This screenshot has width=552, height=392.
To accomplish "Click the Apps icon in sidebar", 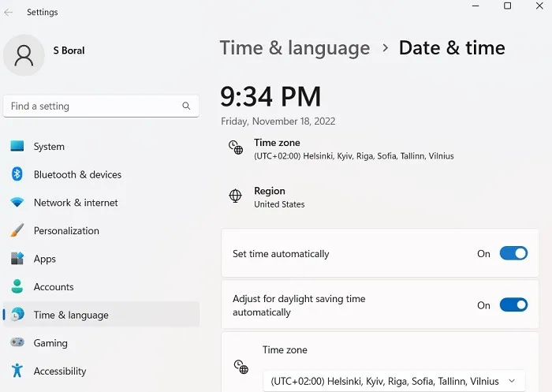I will click(x=17, y=259).
